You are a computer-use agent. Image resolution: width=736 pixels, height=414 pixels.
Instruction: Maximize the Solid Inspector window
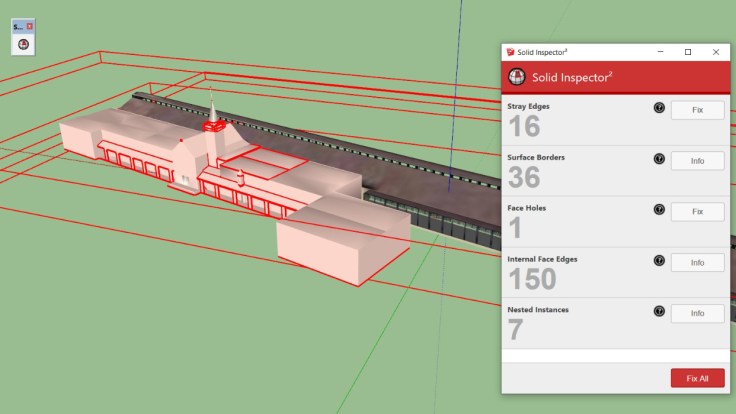pyautogui.click(x=688, y=51)
